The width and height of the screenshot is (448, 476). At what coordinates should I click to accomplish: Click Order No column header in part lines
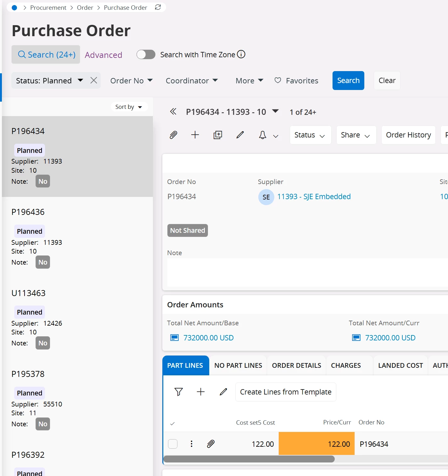coord(371,423)
